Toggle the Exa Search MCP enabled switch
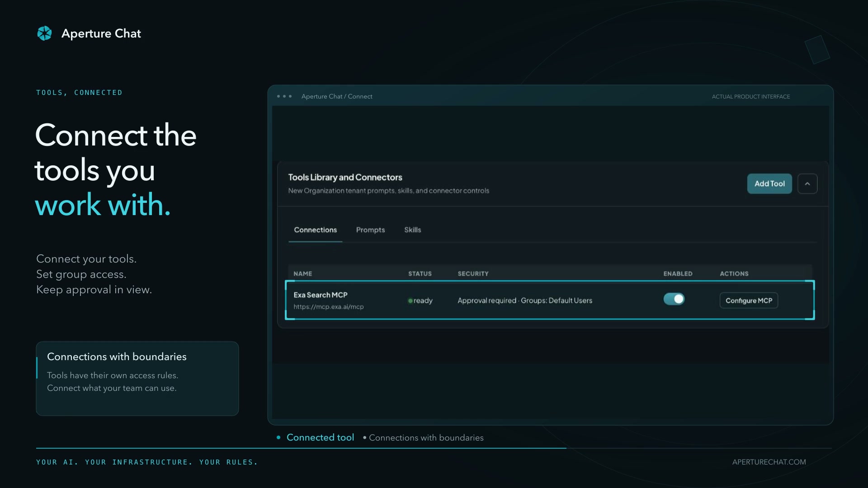Image resolution: width=868 pixels, height=488 pixels. pos(674,299)
